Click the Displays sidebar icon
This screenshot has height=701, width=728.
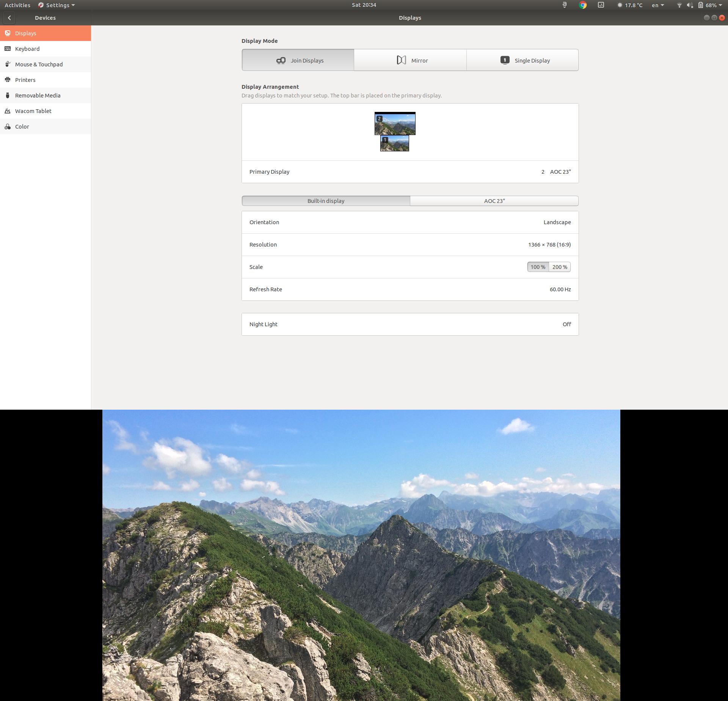(x=8, y=33)
